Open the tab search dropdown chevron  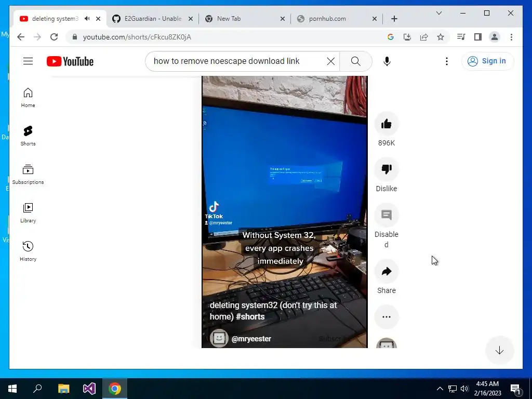point(438,13)
